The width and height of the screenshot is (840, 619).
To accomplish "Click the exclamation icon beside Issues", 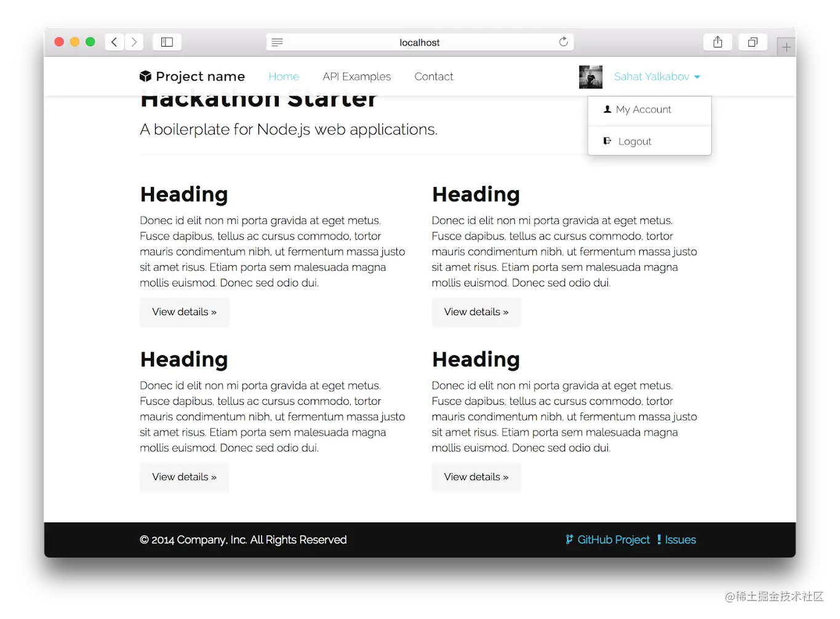I will point(659,540).
